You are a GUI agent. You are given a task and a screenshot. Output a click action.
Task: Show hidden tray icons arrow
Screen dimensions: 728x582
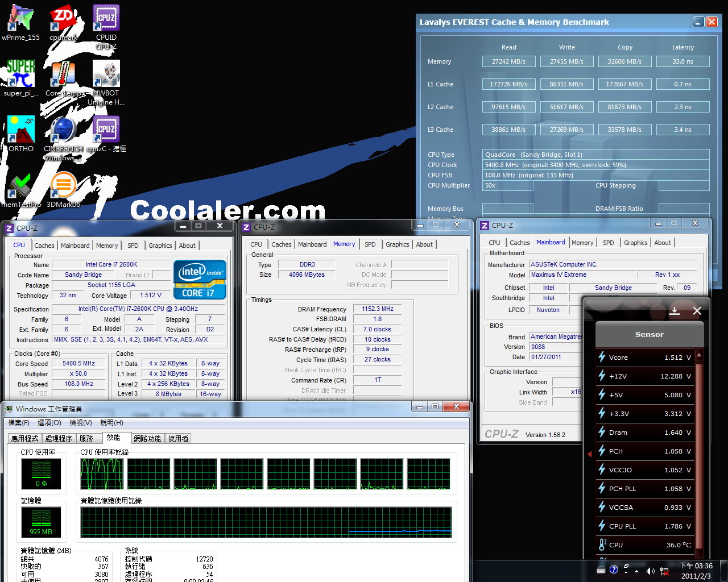[637, 571]
